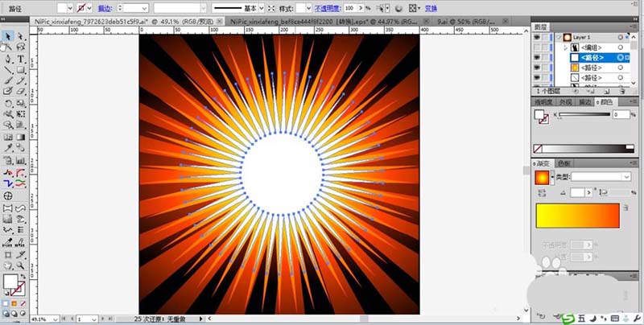Open stroke color dropdown in control bar

(x=89, y=8)
